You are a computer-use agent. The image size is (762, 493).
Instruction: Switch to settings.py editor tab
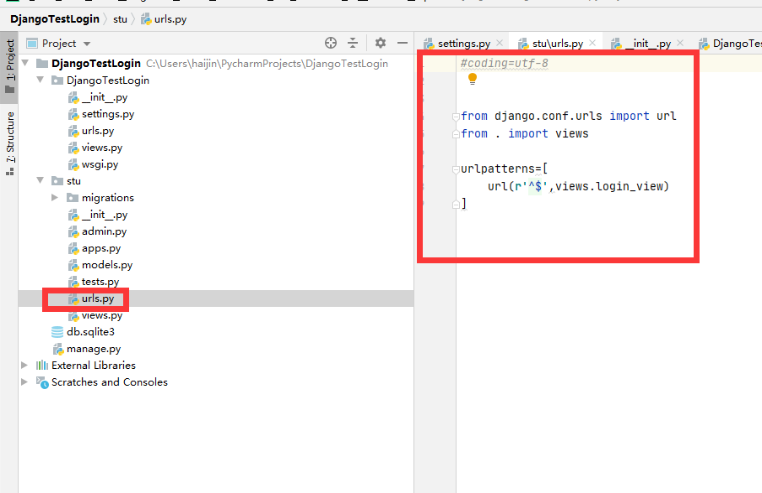point(464,44)
